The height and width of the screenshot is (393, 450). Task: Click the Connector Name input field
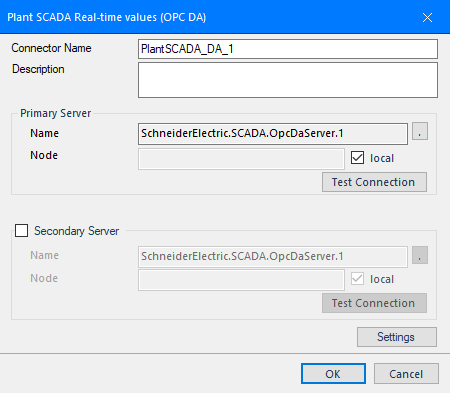click(288, 49)
